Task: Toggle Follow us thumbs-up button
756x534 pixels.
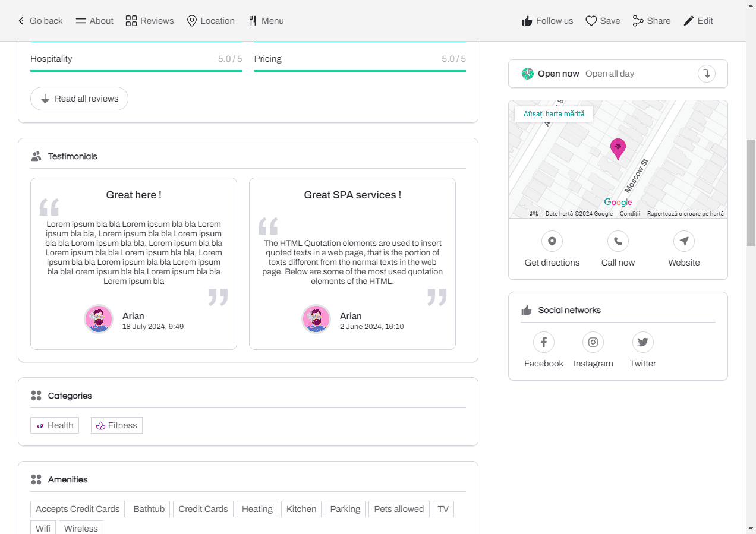Action: [547, 21]
